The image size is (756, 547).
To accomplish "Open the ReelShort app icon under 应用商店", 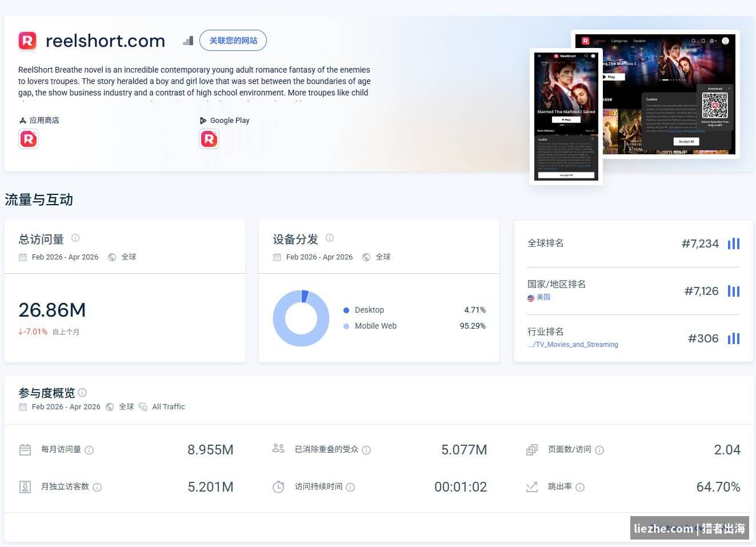I will (x=29, y=139).
